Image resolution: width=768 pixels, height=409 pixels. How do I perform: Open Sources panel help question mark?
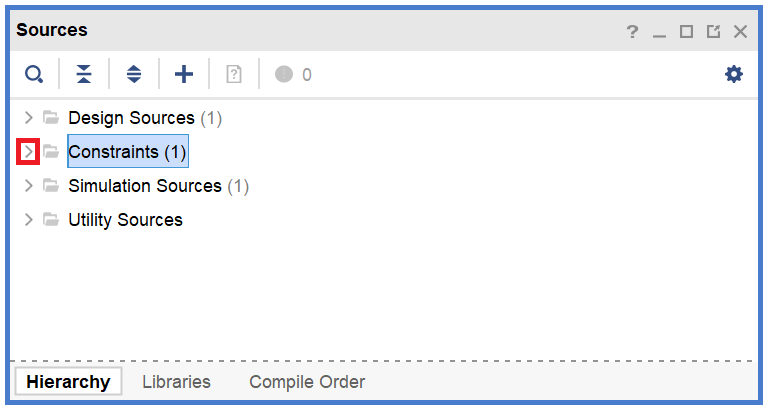tap(632, 32)
